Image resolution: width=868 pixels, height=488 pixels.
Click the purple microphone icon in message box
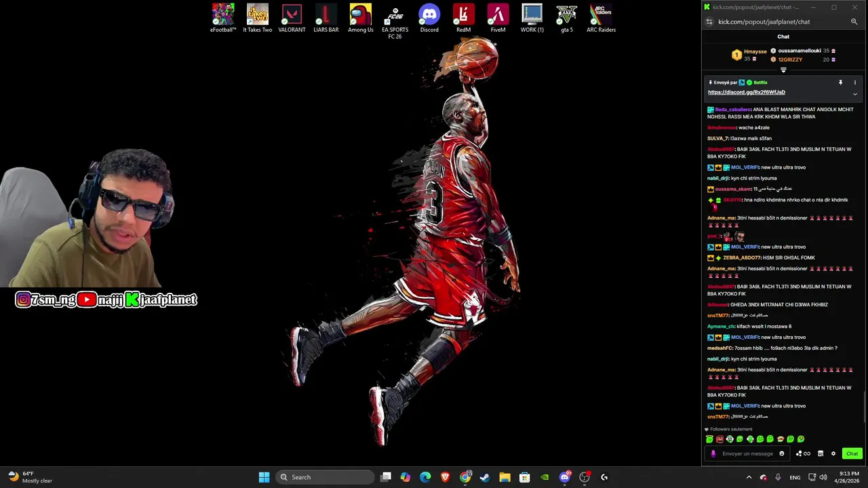[x=713, y=453]
